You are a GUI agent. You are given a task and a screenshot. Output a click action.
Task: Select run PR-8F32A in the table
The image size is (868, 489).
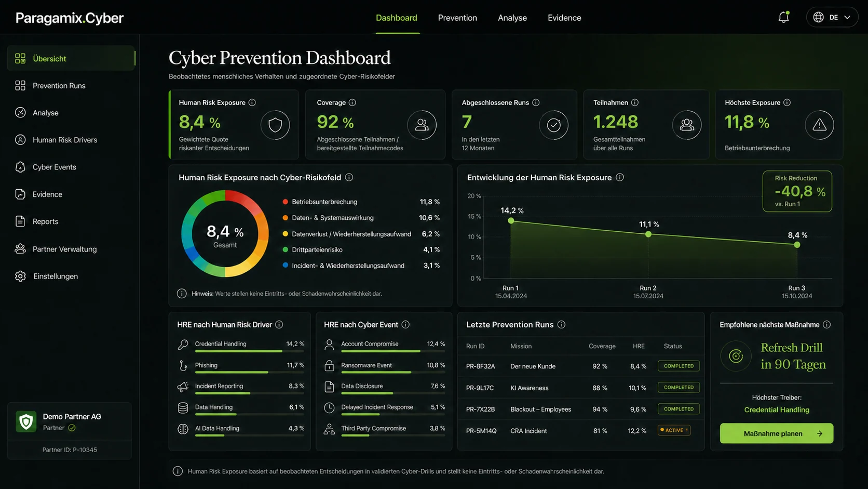[580, 366]
